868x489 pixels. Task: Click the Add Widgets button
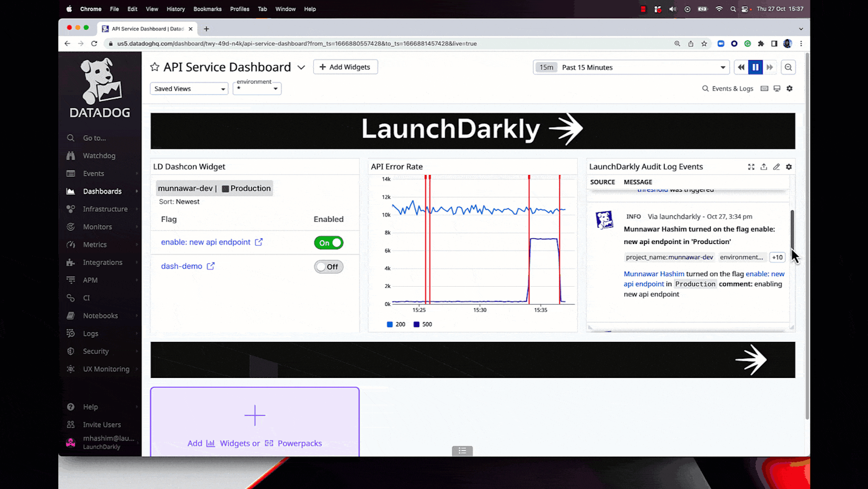click(345, 67)
